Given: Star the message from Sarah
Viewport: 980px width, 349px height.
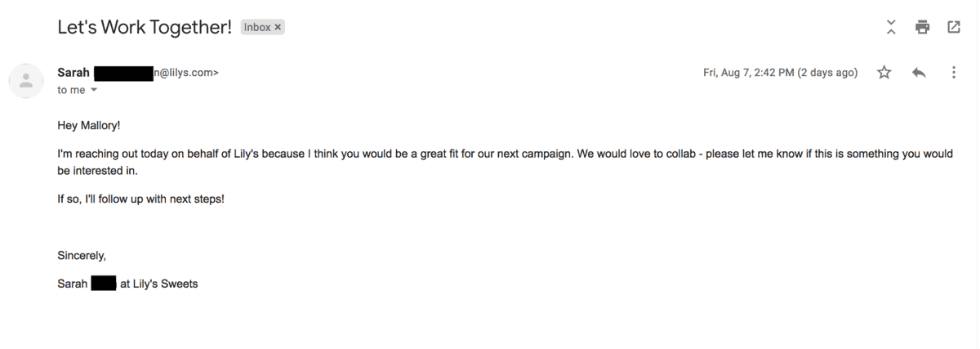Looking at the screenshot, I should point(884,73).
